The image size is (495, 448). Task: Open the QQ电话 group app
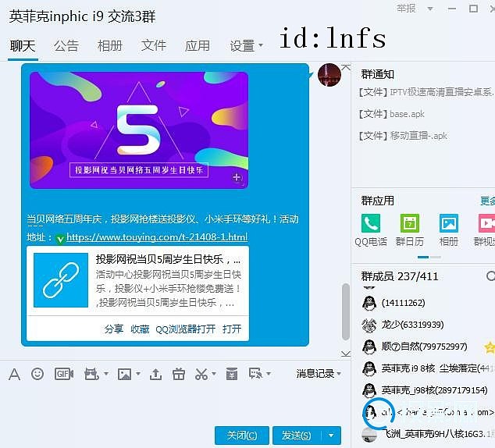pos(371,223)
